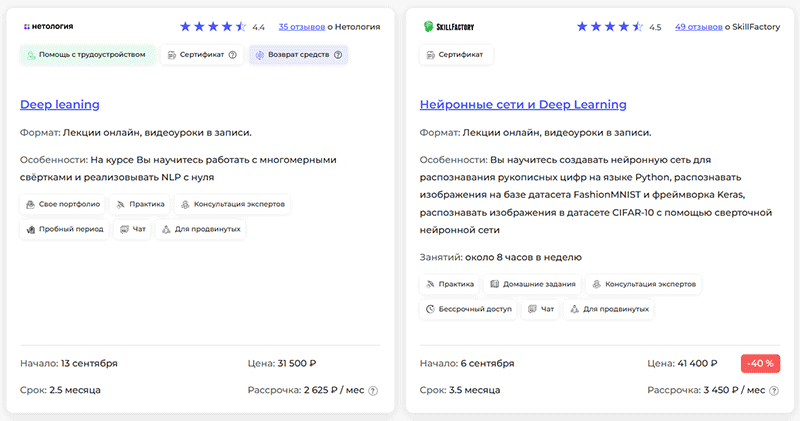800x421 pixels.
Task: Click Срок: 2.5 месяца text
Action: click(60, 390)
